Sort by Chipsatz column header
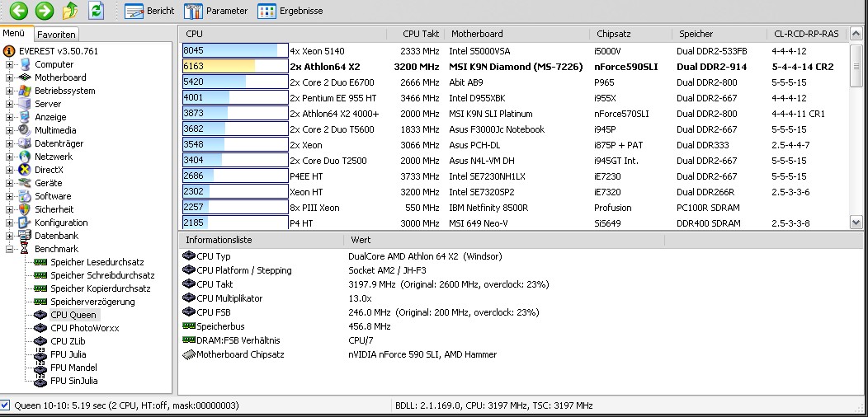 tap(630, 34)
